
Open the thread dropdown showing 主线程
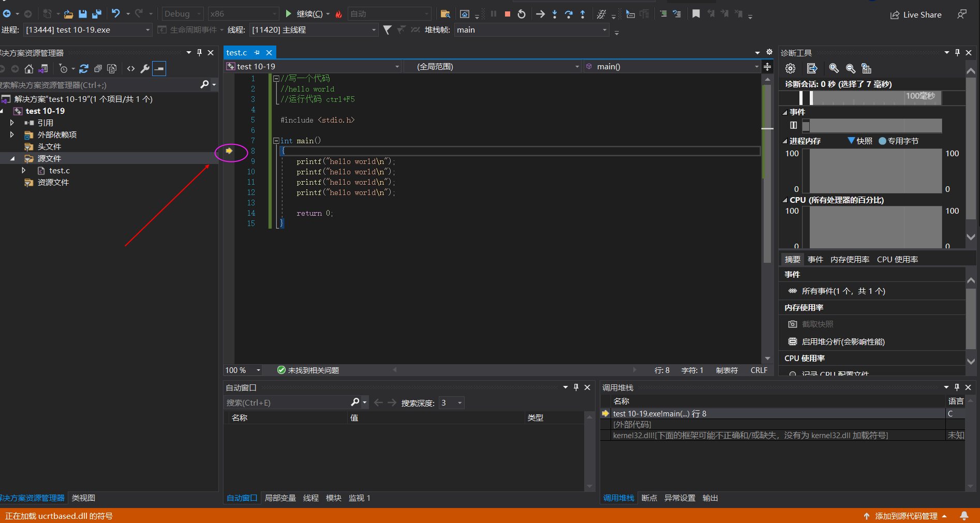pos(314,30)
